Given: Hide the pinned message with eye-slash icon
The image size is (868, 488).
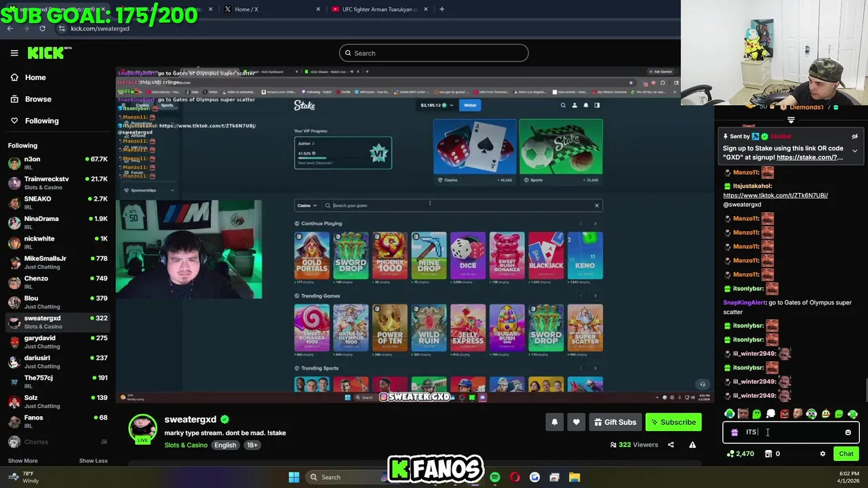Looking at the screenshot, I should (x=854, y=136).
